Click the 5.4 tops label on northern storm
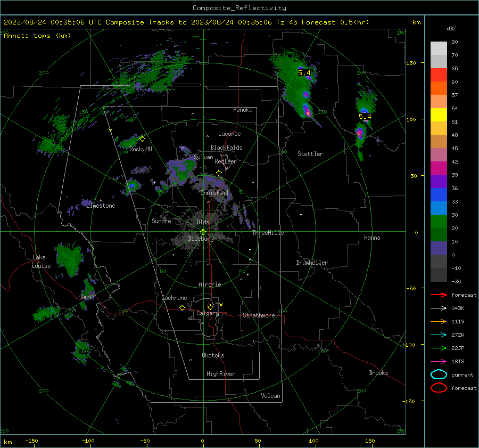Image resolution: width=479 pixels, height=448 pixels. point(304,73)
